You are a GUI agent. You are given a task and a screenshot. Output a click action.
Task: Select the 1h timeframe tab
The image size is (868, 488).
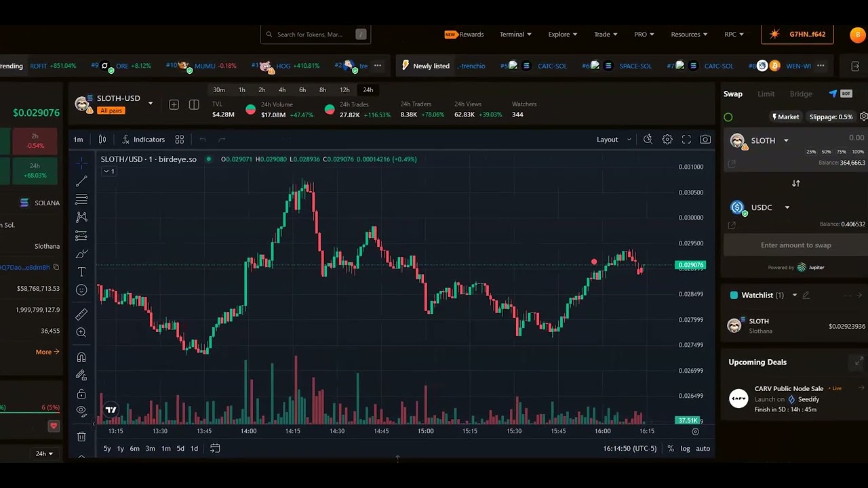click(242, 90)
